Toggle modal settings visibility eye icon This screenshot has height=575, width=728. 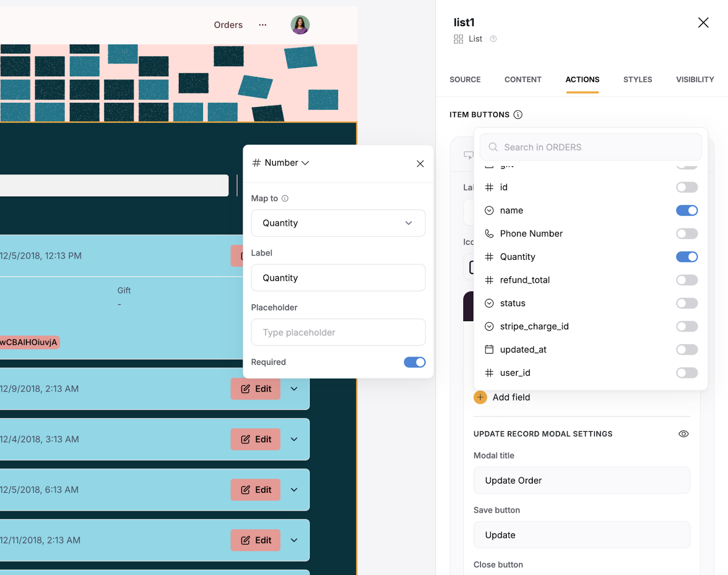[683, 434]
